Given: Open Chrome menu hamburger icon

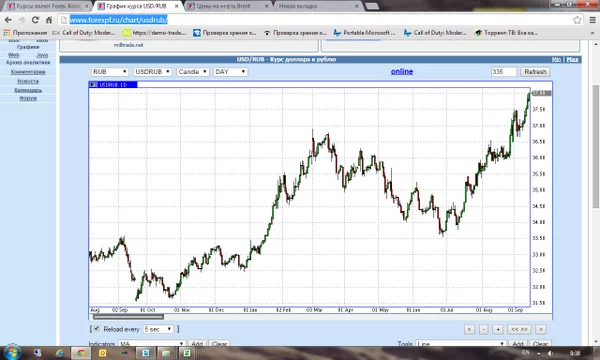Looking at the screenshot, I should [x=592, y=20].
